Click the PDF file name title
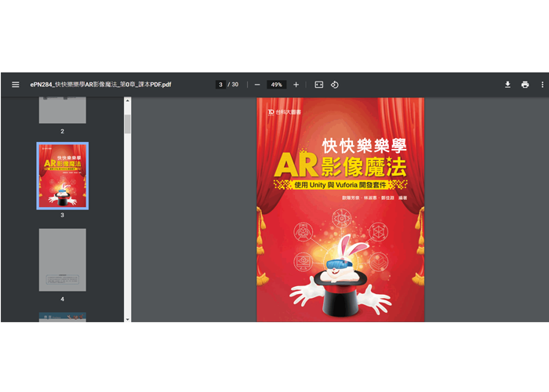549x392 pixels. (100, 85)
